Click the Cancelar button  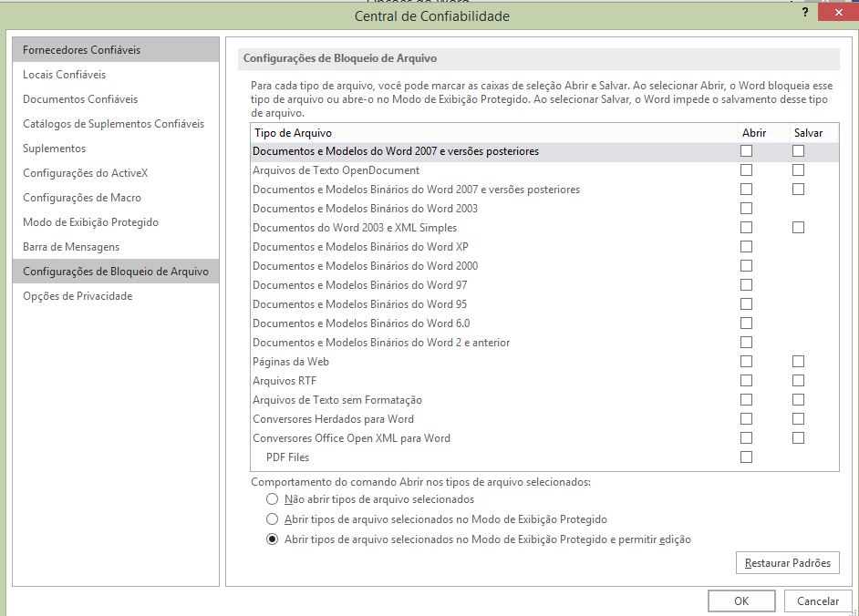pyautogui.click(x=818, y=601)
